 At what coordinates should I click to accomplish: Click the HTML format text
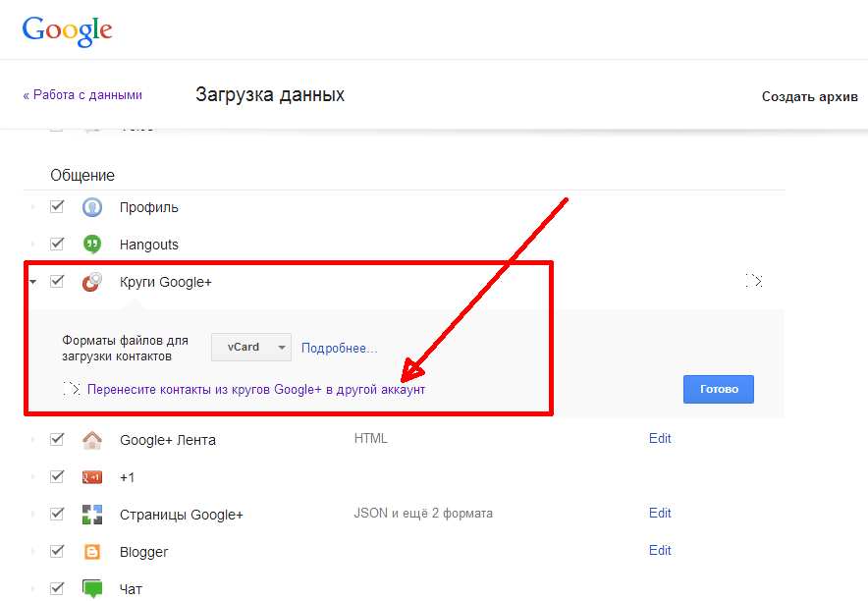pyautogui.click(x=371, y=438)
